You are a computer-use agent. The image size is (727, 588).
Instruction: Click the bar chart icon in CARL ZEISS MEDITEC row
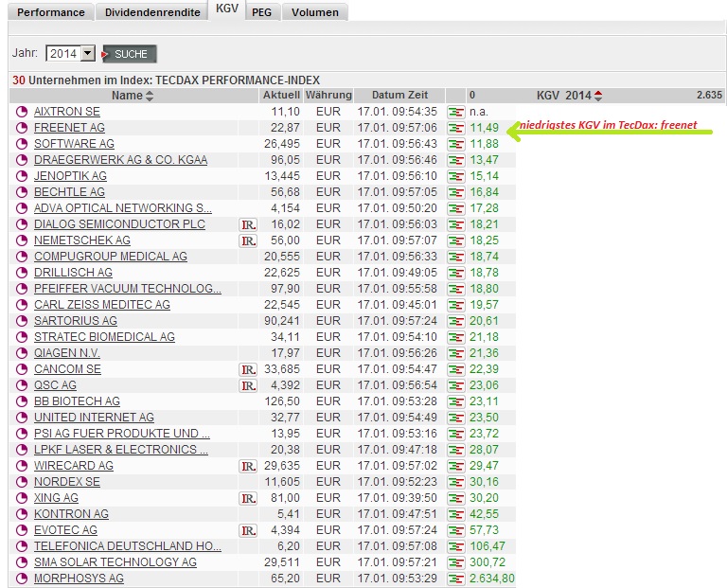tap(455, 305)
